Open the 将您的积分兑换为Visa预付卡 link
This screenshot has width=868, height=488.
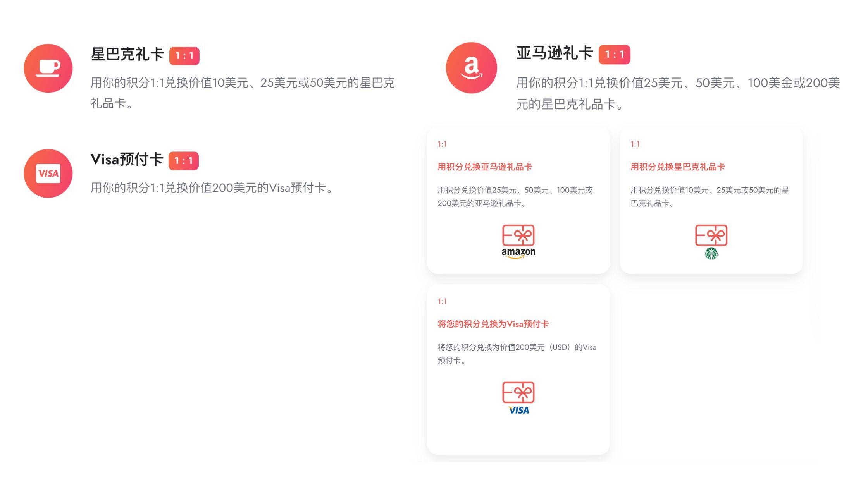pyautogui.click(x=493, y=324)
